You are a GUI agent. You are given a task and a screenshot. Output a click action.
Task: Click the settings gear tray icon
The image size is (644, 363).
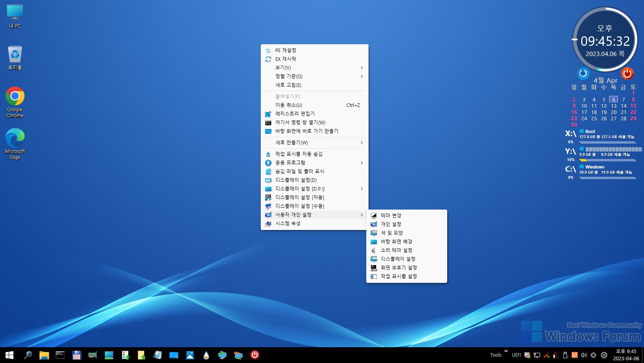(x=604, y=355)
